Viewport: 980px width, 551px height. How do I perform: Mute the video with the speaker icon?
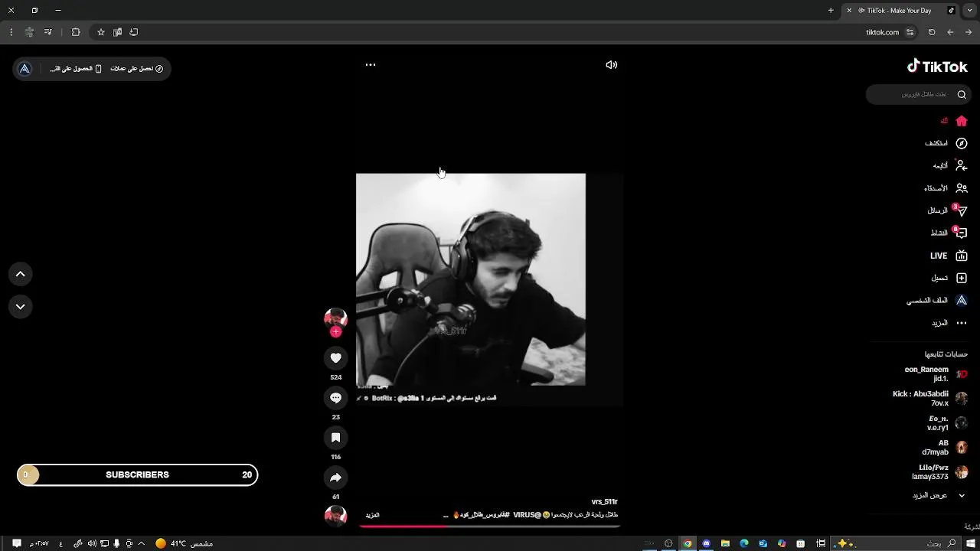(x=611, y=65)
